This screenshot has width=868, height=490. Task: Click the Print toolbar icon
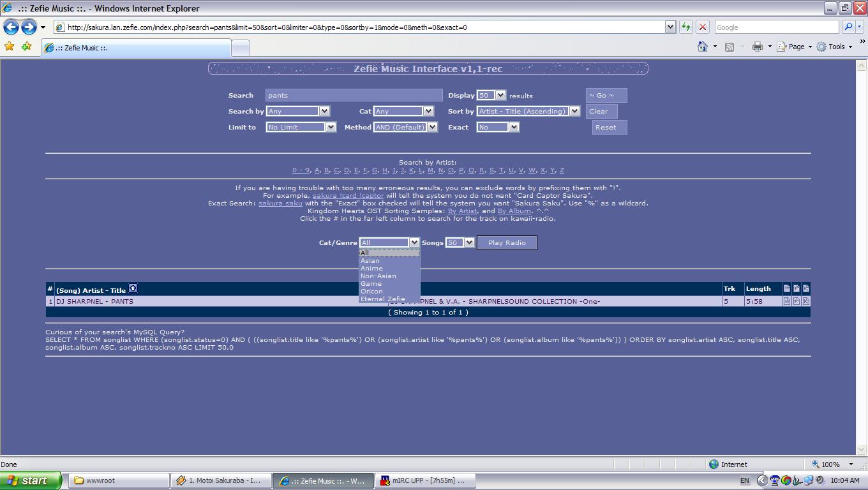[x=757, y=47]
